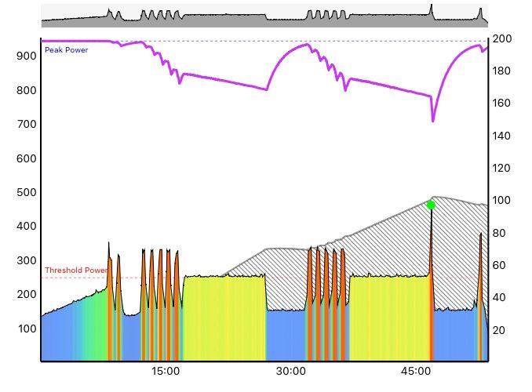Click the overview mini chart at top
The height and width of the screenshot is (392, 532).
(x=264, y=15)
